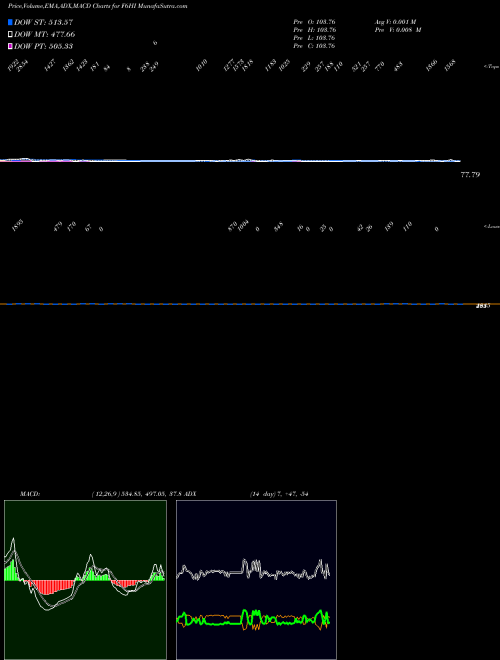Select the 'DOW MT: 477.66' legend label
Image resolution: width=500 pixels, height=660 pixels.
[x=45, y=35]
